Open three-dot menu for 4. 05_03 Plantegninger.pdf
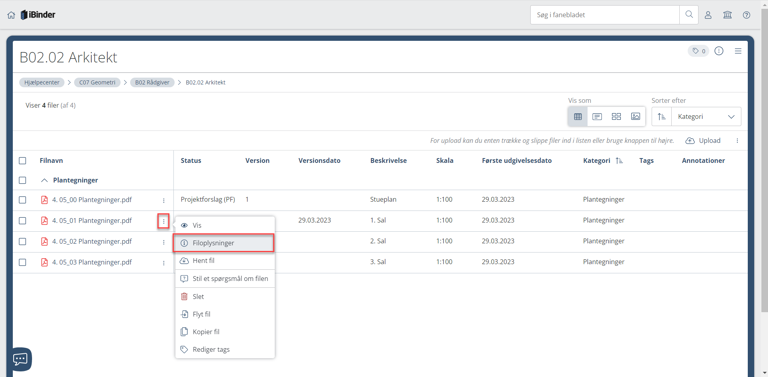768x377 pixels. click(164, 263)
